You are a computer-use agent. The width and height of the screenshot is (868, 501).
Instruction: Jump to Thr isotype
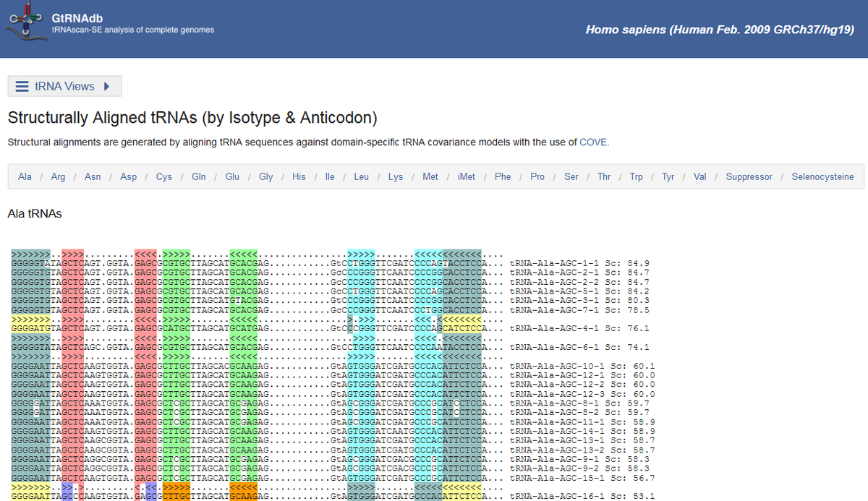604,176
